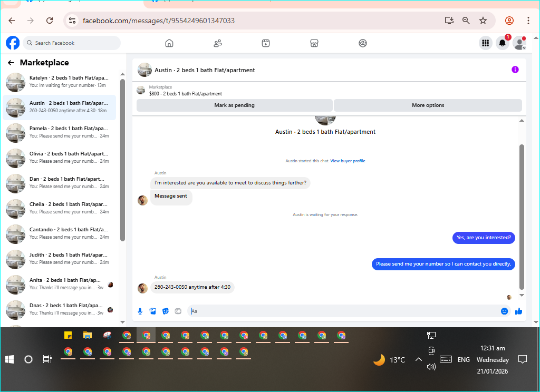Open the Marketplace storefront icon
The image size is (540, 392).
point(314,43)
